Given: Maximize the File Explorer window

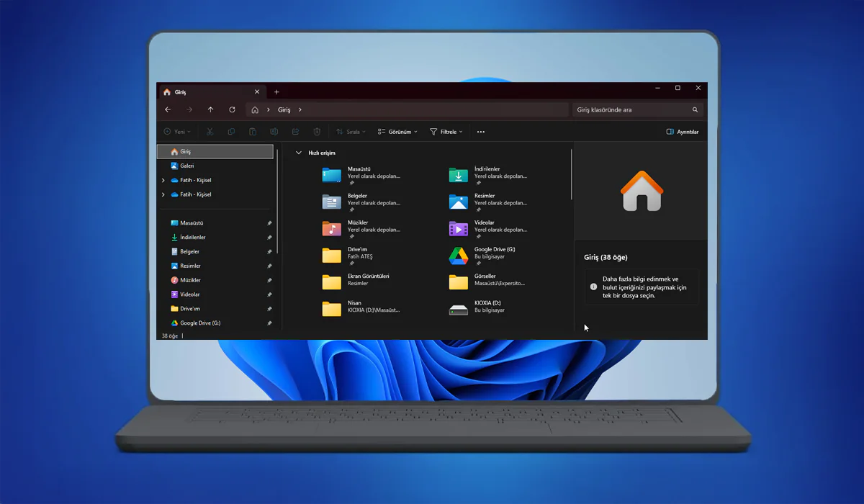Looking at the screenshot, I should (x=678, y=88).
